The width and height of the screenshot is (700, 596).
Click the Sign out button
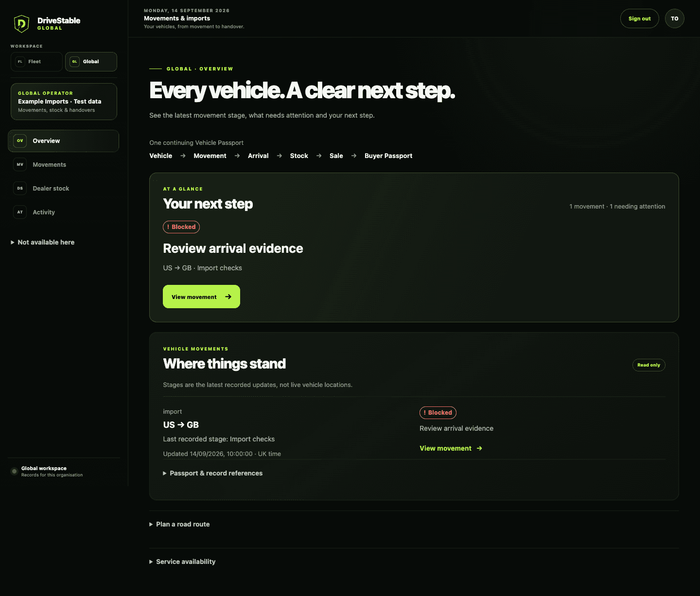[x=640, y=18]
